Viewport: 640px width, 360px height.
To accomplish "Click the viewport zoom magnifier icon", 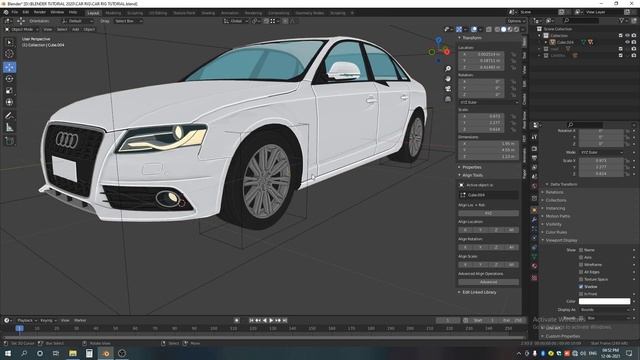I will (448, 69).
